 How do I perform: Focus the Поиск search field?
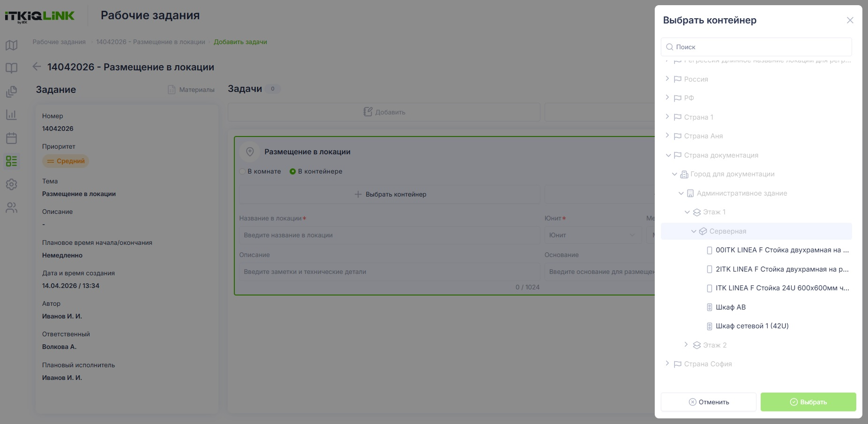click(756, 47)
